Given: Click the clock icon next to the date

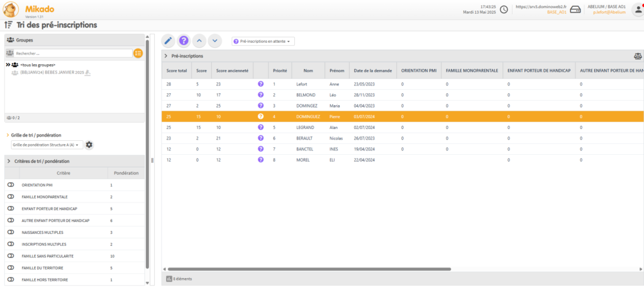Looking at the screenshot, I should (x=504, y=9).
